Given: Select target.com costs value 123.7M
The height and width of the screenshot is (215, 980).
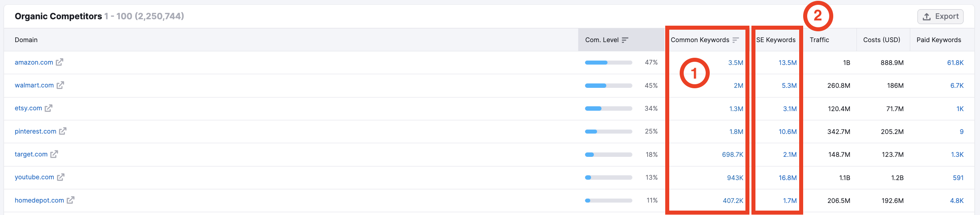Looking at the screenshot, I should [x=893, y=154].
